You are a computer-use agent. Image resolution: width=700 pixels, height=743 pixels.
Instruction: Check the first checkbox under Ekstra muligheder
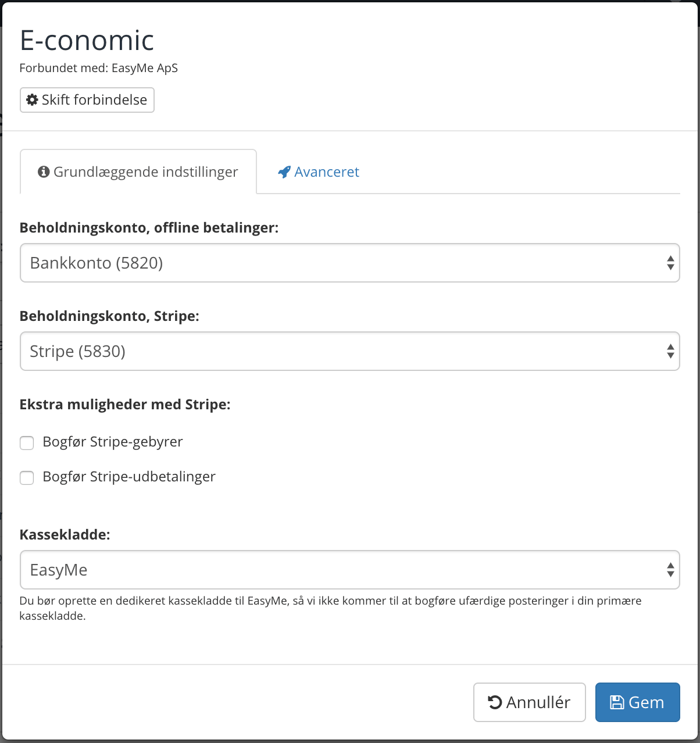pos(27,442)
